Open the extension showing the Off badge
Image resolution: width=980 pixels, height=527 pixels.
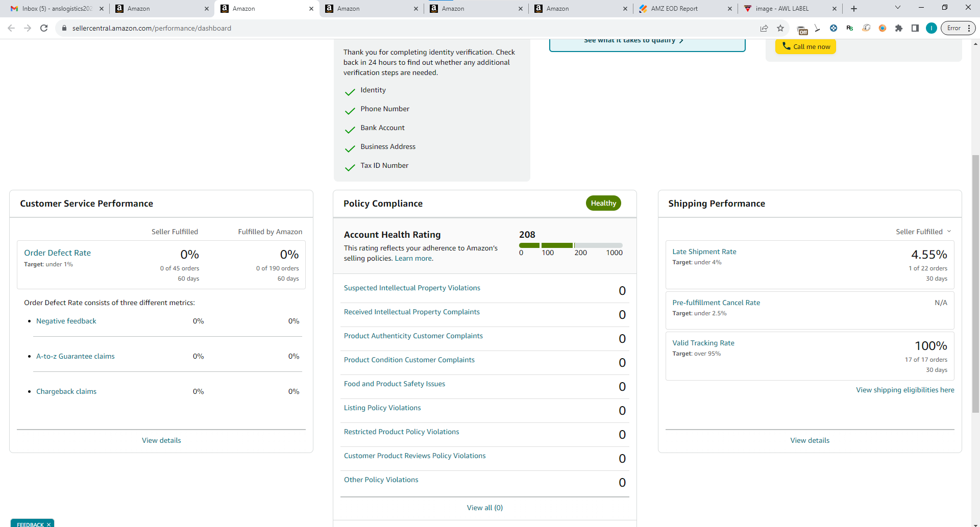coord(802,30)
